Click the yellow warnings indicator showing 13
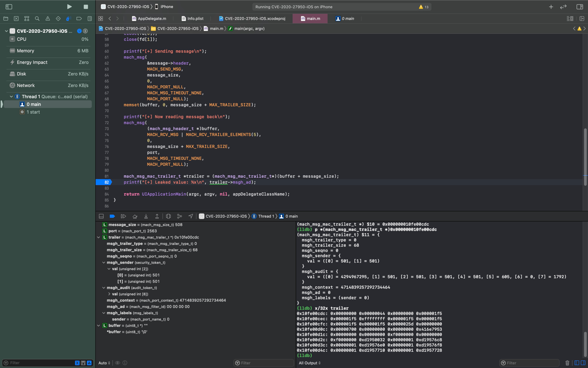588x368 pixels. [x=424, y=7]
